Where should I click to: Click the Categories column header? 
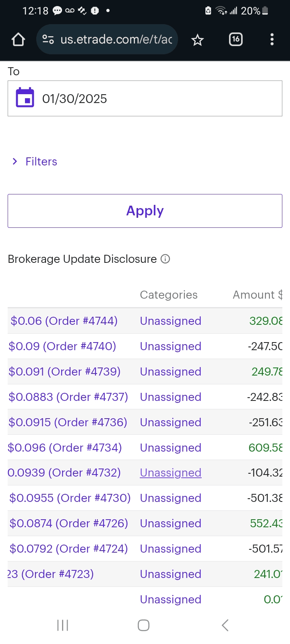tap(169, 295)
